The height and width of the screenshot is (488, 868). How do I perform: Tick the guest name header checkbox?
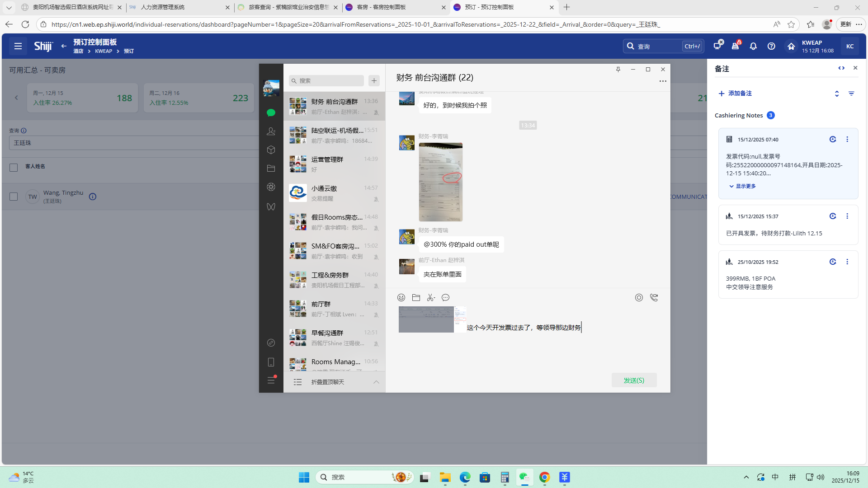click(14, 167)
